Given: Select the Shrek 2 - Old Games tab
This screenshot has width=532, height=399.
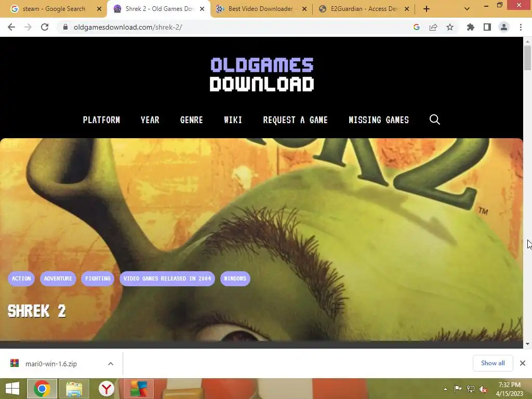Looking at the screenshot, I should click(x=159, y=9).
